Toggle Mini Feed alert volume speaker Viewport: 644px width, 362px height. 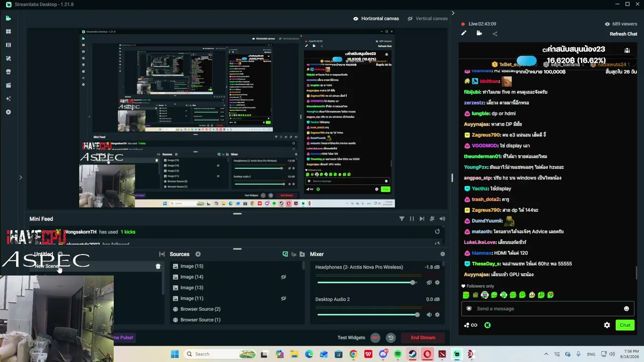(x=442, y=219)
